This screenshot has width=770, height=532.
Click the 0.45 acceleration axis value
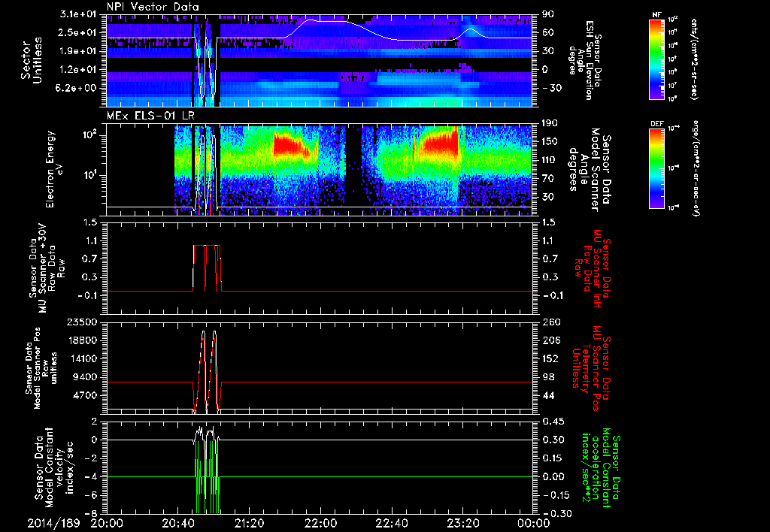pyautogui.click(x=553, y=422)
